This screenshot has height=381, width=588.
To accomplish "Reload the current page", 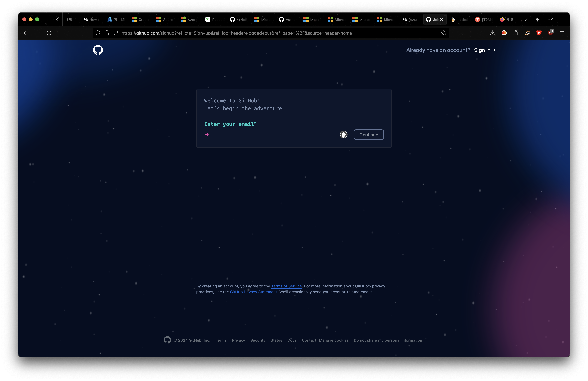I will coord(49,33).
